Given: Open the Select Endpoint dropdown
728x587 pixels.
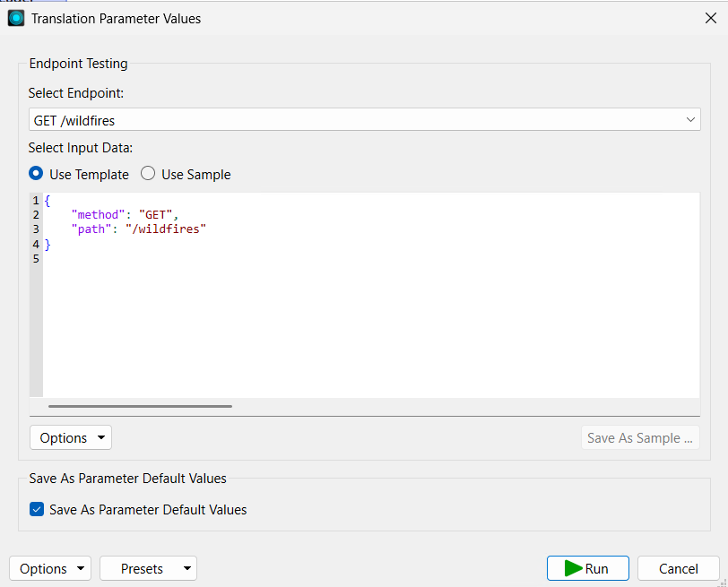Looking at the screenshot, I should tap(365, 120).
